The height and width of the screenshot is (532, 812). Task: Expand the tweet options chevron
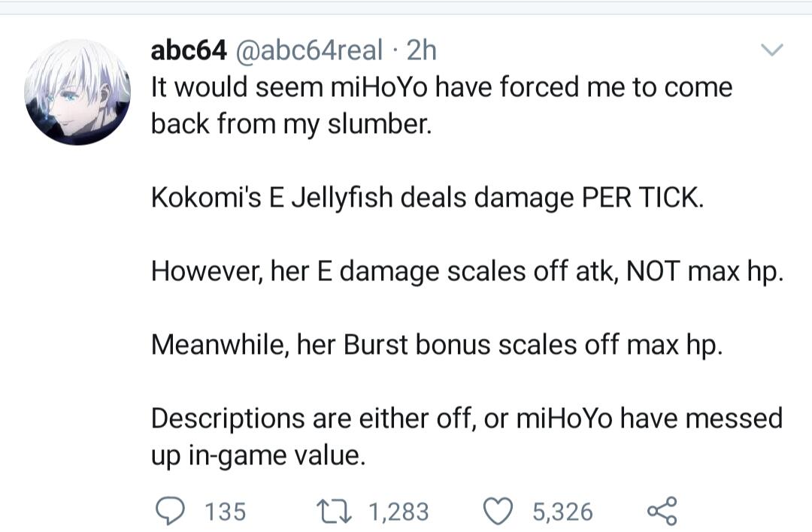click(771, 50)
